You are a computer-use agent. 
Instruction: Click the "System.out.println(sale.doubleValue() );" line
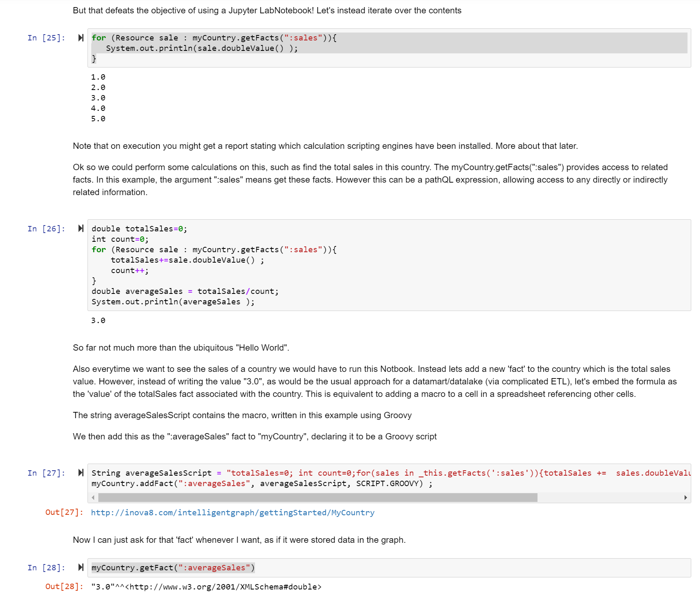(x=202, y=48)
